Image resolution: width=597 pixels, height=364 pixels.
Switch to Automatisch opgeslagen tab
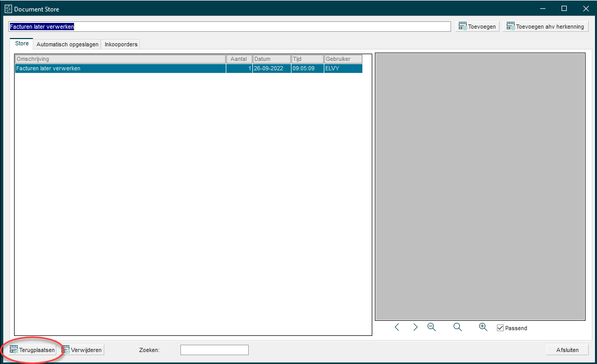click(67, 45)
